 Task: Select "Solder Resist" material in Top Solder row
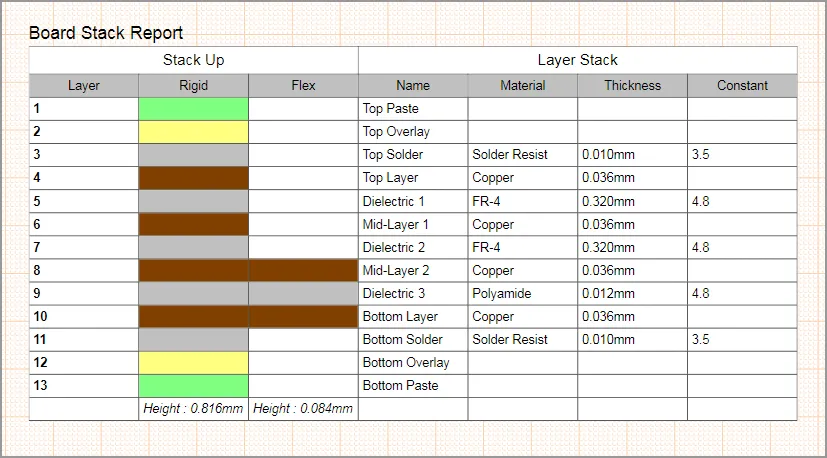pos(523,155)
